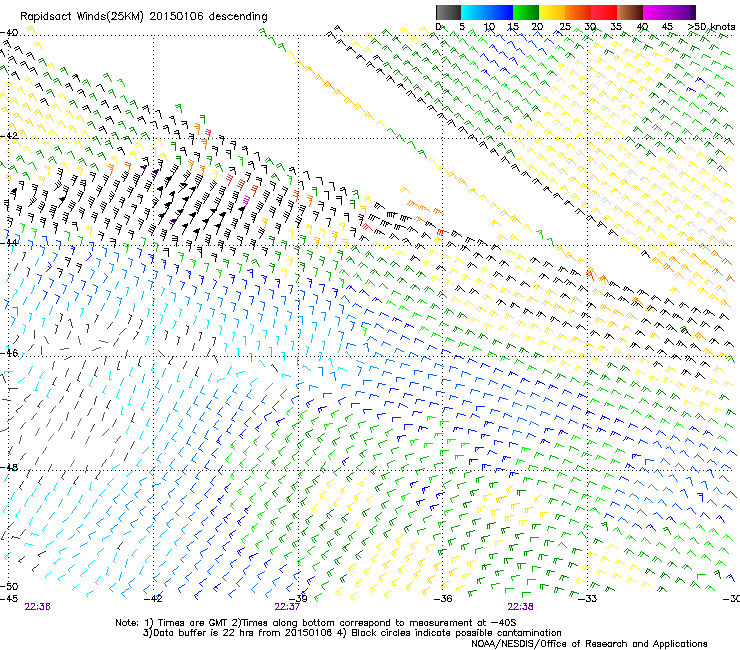The image size is (740, 650).
Task: Click the cyan-blue 5-15 knots color swatch
Action: click(487, 12)
